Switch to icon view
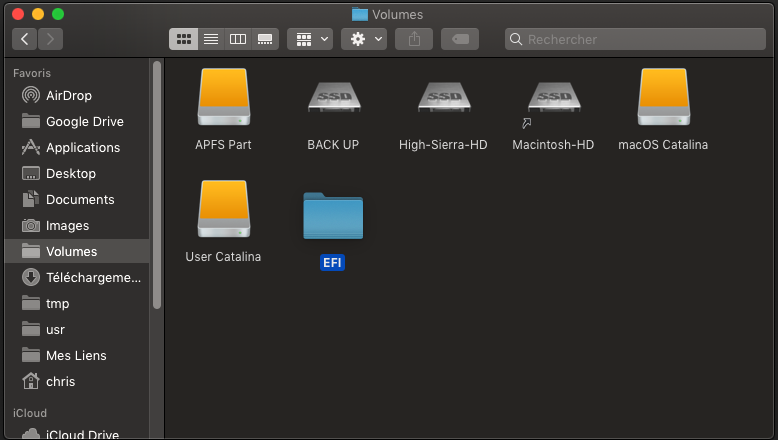 coord(184,39)
